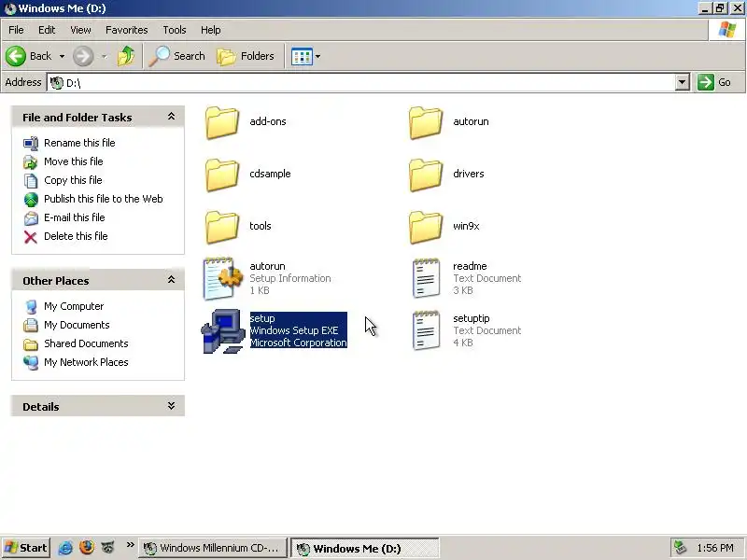Click the setuptip file name text

pyautogui.click(x=472, y=318)
